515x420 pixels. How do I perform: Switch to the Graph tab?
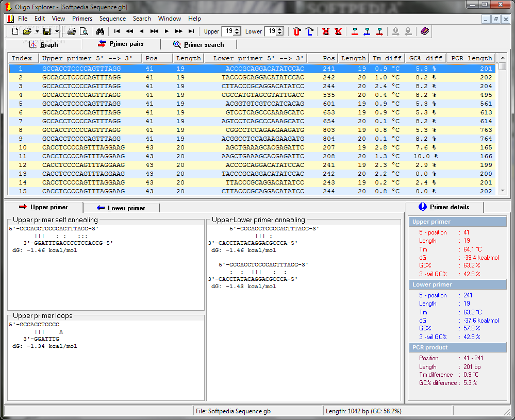coord(44,44)
